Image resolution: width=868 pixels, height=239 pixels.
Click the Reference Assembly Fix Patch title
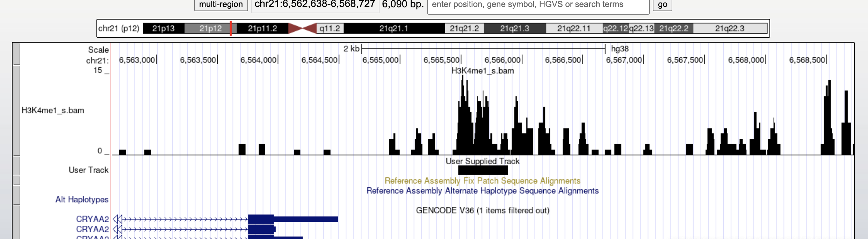482,181
